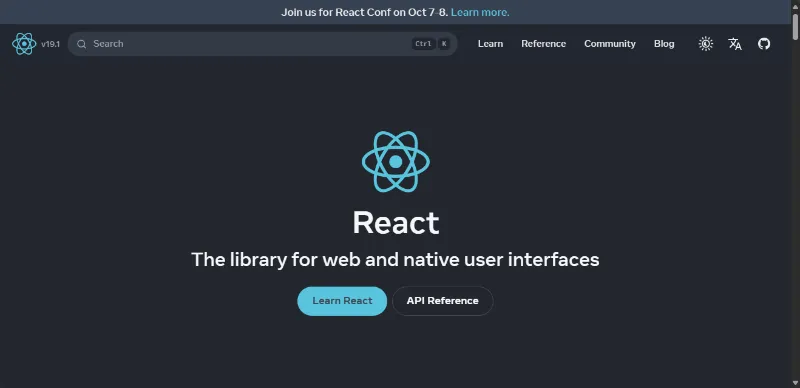Screen dimensions: 800x388
Task: Click the API Reference button
Action: coord(442,301)
